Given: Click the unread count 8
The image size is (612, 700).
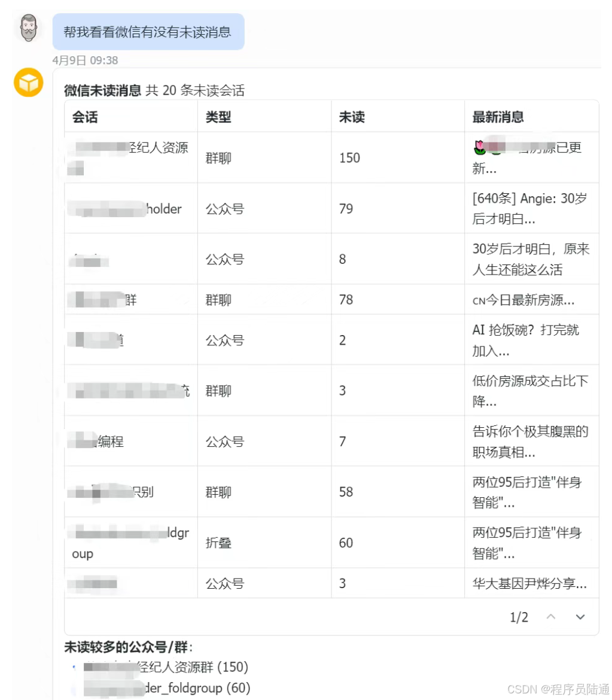Looking at the screenshot, I should [x=342, y=259].
